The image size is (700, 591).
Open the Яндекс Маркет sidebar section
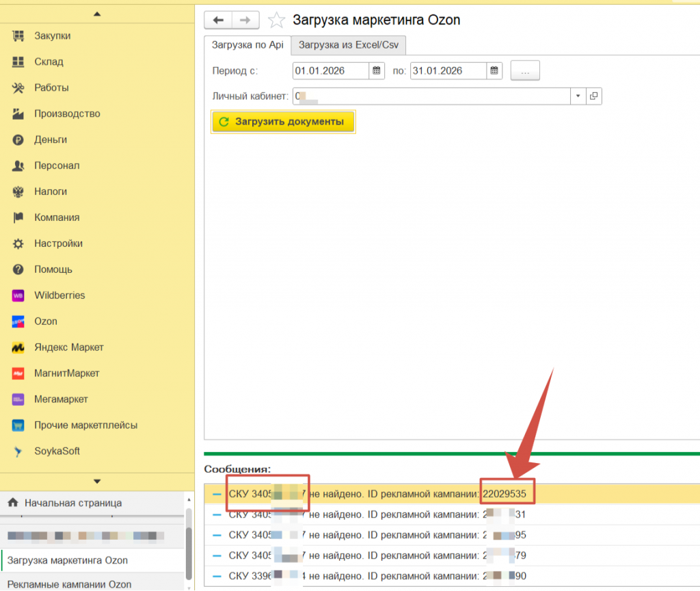tap(68, 347)
